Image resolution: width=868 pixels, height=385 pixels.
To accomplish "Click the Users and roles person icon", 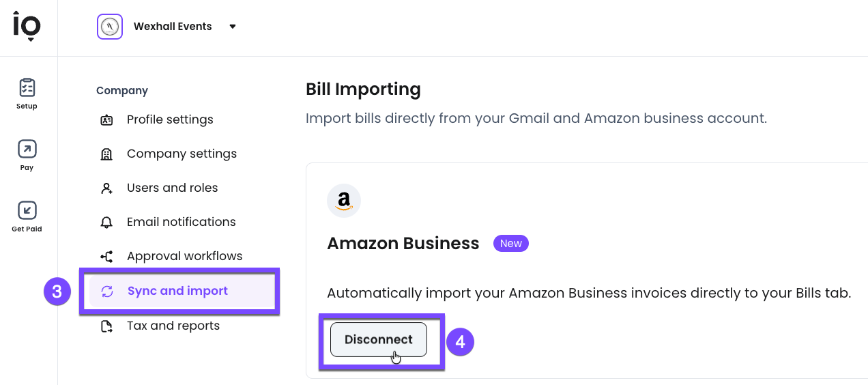I will 106,188.
